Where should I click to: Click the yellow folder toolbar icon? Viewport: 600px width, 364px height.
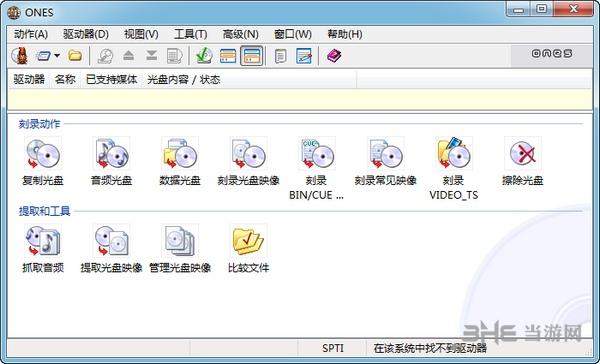75,56
